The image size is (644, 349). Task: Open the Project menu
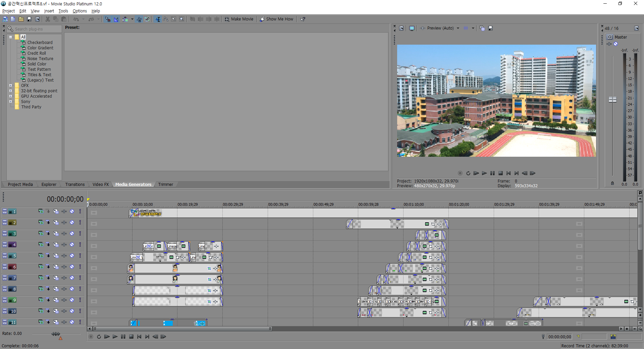8,11
